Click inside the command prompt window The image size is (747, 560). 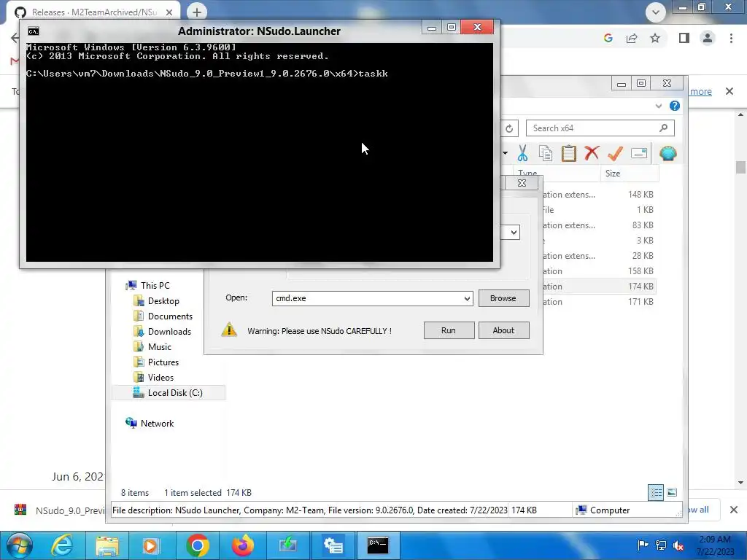260,152
